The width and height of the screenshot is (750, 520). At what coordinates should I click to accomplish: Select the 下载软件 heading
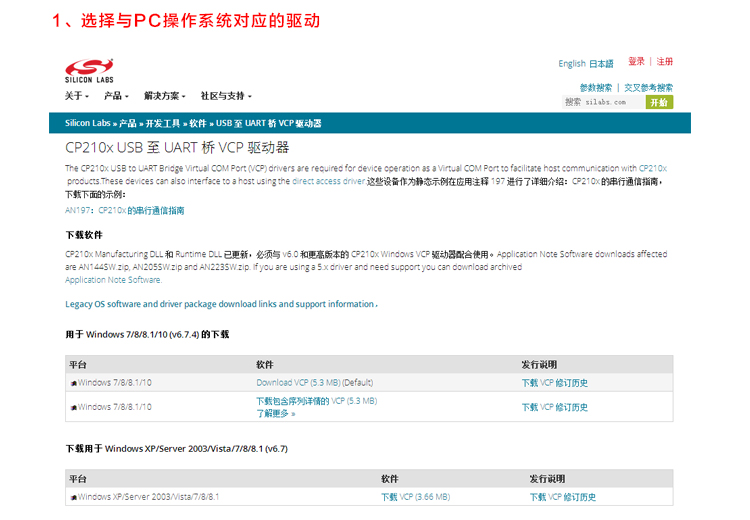pyautogui.click(x=84, y=235)
